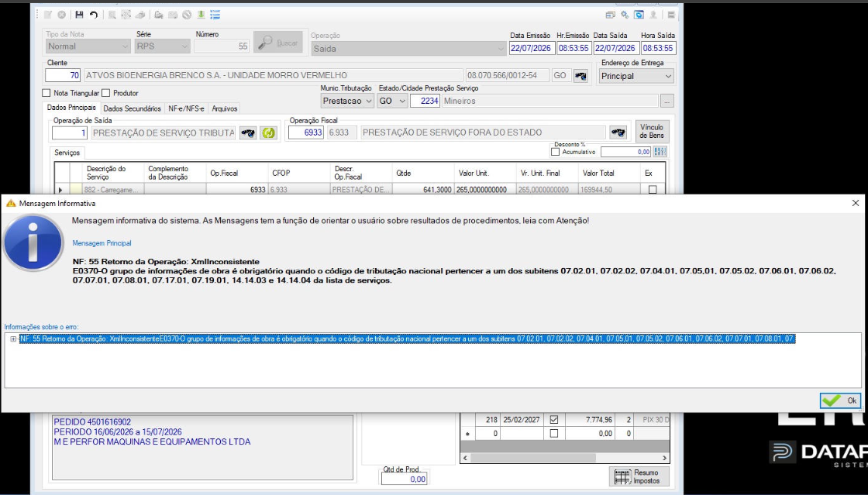Toggle the Acumulativo discount checkbox
The height and width of the screenshot is (495, 868).
(x=555, y=152)
